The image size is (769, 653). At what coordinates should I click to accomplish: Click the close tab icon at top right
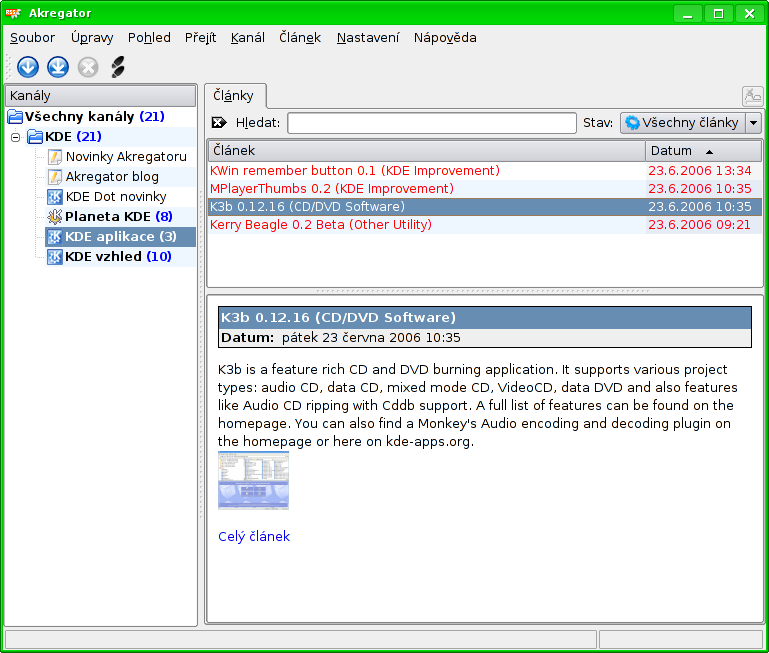pyautogui.click(x=752, y=96)
